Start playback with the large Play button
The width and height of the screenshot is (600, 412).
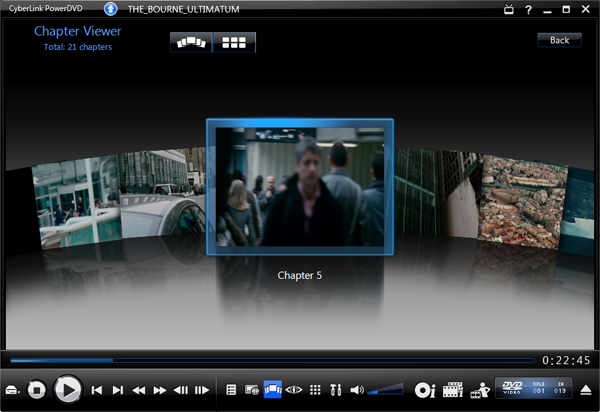click(68, 390)
